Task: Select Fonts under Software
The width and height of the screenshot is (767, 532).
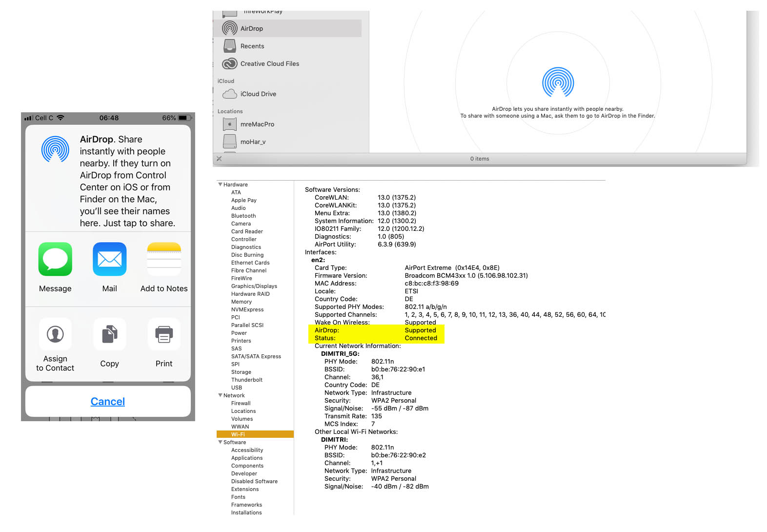Action: point(239,497)
